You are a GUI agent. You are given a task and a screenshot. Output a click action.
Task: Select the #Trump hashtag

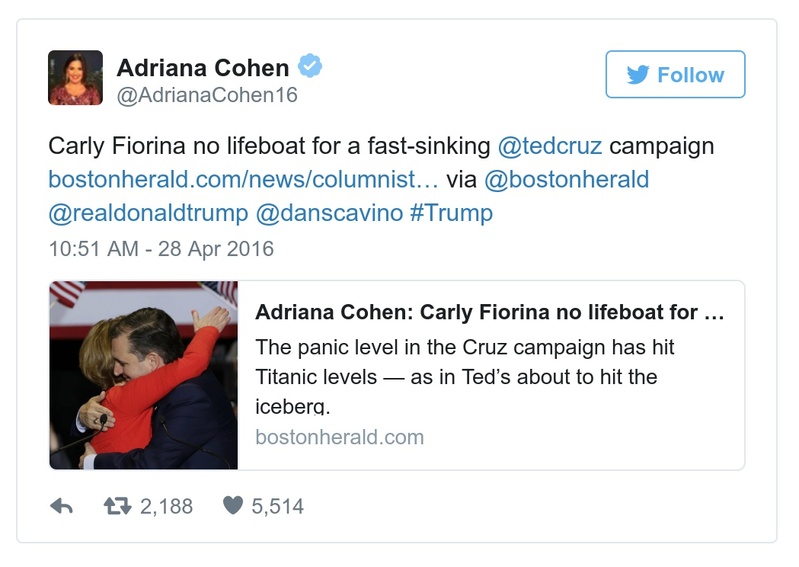pos(451,214)
